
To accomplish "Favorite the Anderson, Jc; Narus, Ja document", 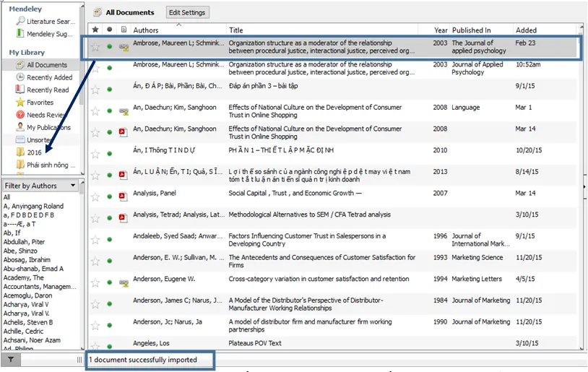I will click(x=95, y=326).
